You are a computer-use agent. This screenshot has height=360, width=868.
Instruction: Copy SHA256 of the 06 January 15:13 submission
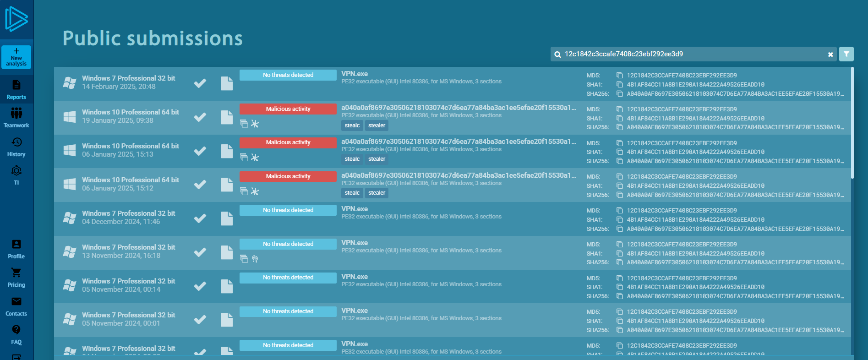(x=620, y=161)
